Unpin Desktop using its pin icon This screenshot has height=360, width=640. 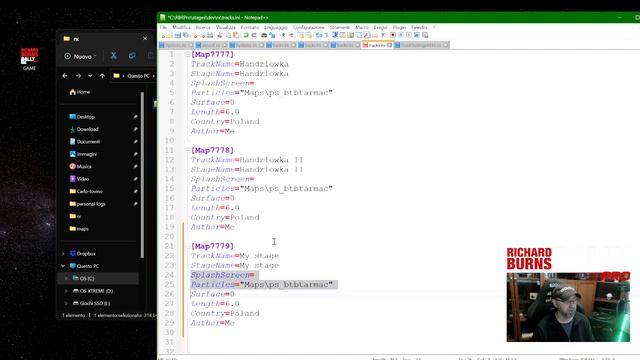(135, 117)
